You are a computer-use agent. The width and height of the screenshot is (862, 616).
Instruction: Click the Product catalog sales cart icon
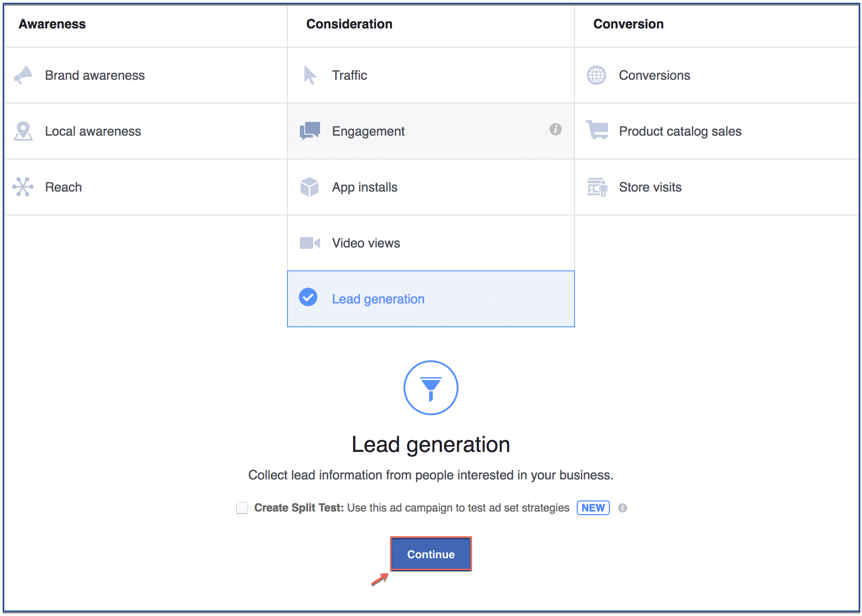[597, 130]
